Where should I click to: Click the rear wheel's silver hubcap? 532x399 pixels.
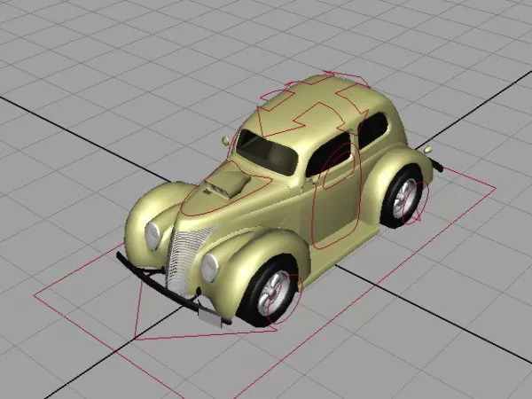point(405,198)
